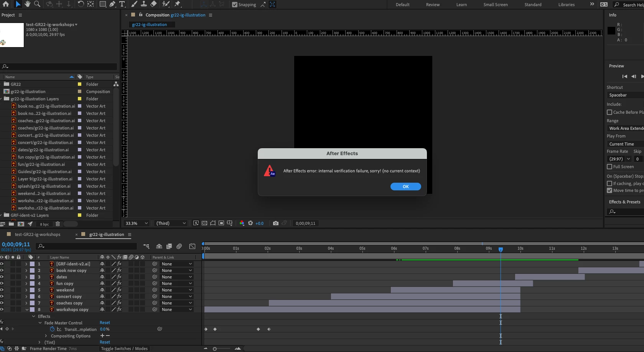Click the reset exposure icon

coord(250,223)
